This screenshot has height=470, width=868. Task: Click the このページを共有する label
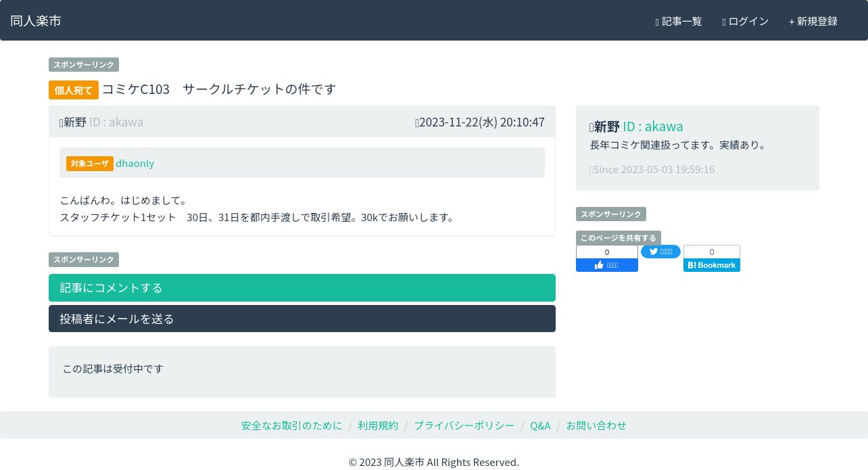coord(619,238)
